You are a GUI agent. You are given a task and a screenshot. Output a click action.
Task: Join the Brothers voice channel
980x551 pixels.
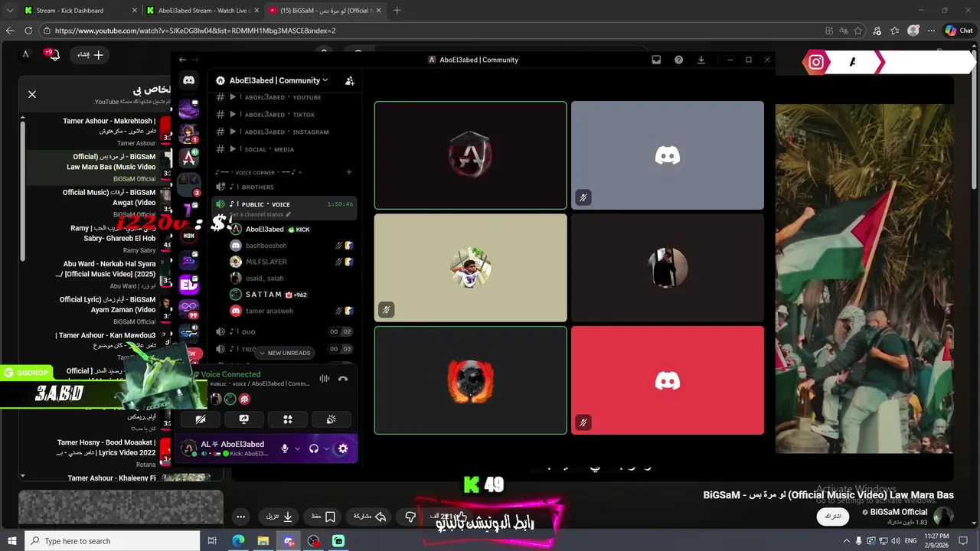(x=285, y=187)
